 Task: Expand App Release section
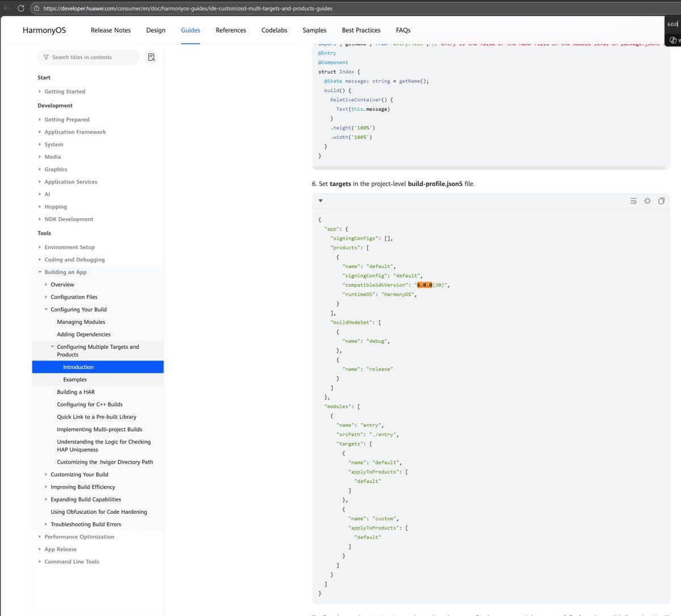tap(60, 550)
